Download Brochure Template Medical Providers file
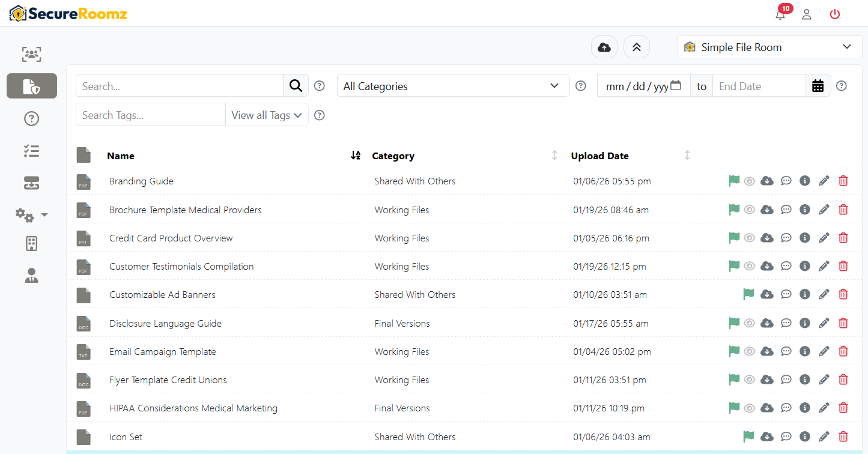868x454 pixels. coord(767,210)
